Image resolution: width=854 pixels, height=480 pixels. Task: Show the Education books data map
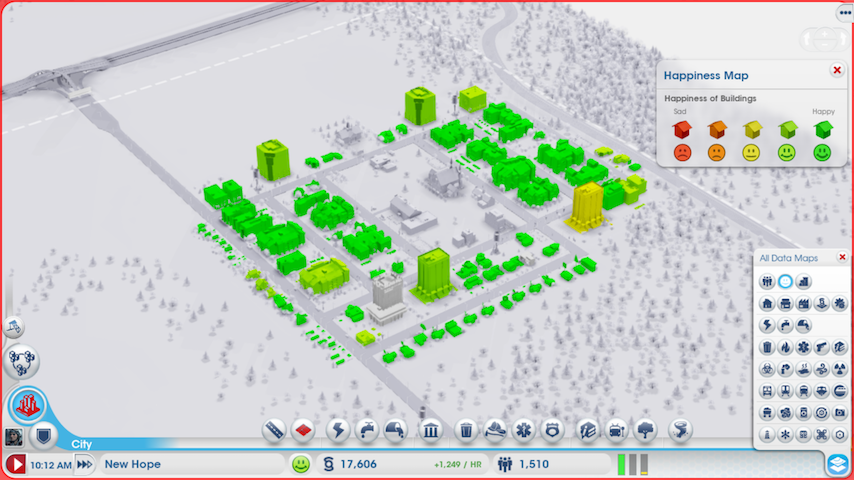[840, 347]
